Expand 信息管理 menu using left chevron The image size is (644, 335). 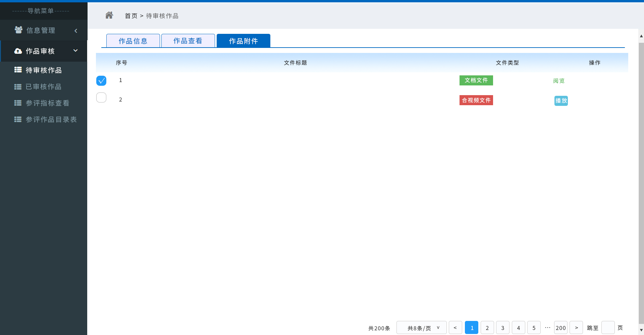tap(76, 31)
